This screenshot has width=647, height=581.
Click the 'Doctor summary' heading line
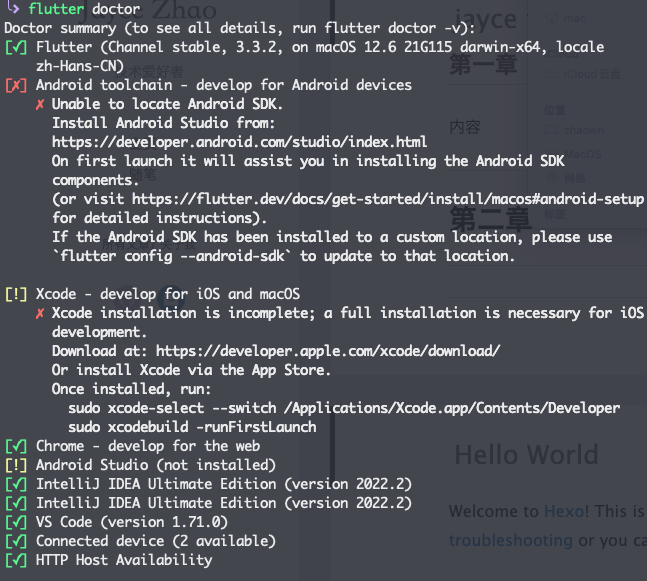tap(239, 28)
